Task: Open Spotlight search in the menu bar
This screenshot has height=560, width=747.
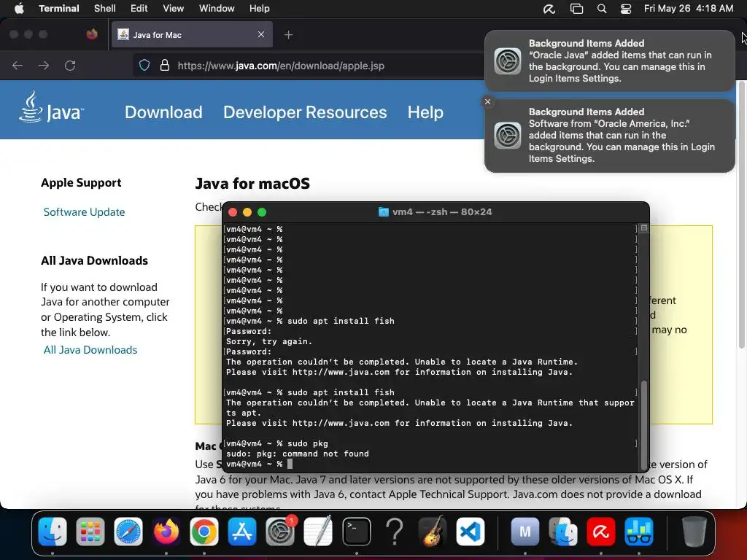Action: click(602, 9)
